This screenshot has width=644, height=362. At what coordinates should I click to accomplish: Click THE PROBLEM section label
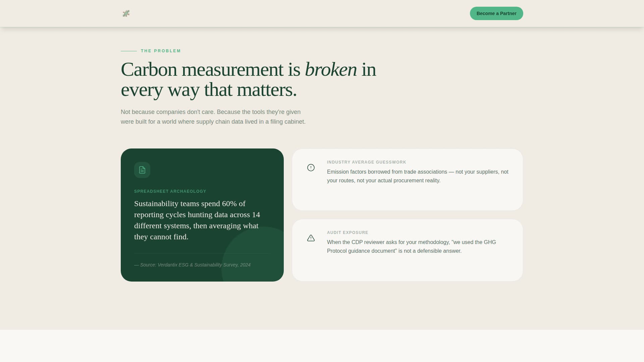(x=161, y=51)
